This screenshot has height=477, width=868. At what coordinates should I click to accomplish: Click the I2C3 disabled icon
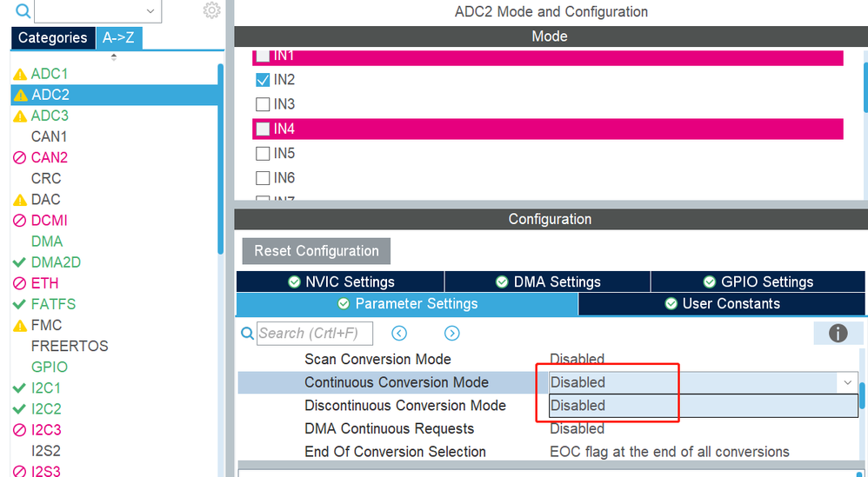click(x=19, y=430)
